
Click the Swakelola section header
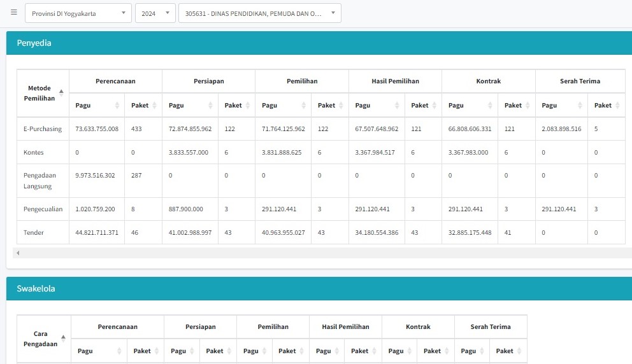[x=36, y=288]
